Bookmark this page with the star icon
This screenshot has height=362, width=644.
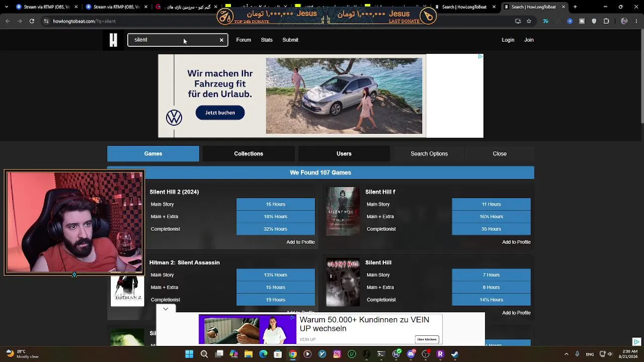coord(529,21)
